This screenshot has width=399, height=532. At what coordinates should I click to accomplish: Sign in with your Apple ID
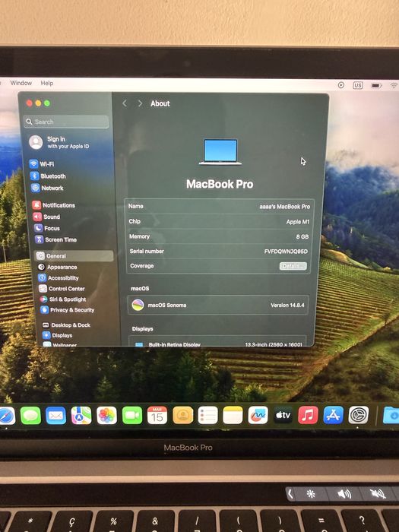tap(59, 142)
